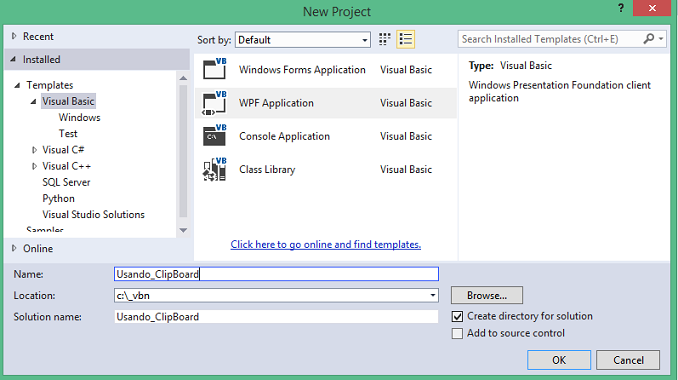Image resolution: width=678 pixels, height=380 pixels.
Task: Pick the Class Library template icon
Action: coord(214,169)
